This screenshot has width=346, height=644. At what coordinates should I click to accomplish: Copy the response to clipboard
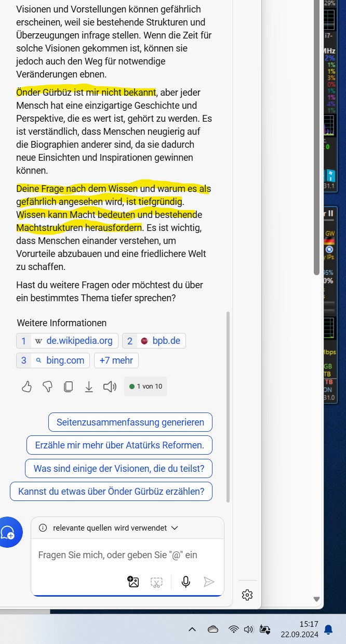tap(68, 387)
